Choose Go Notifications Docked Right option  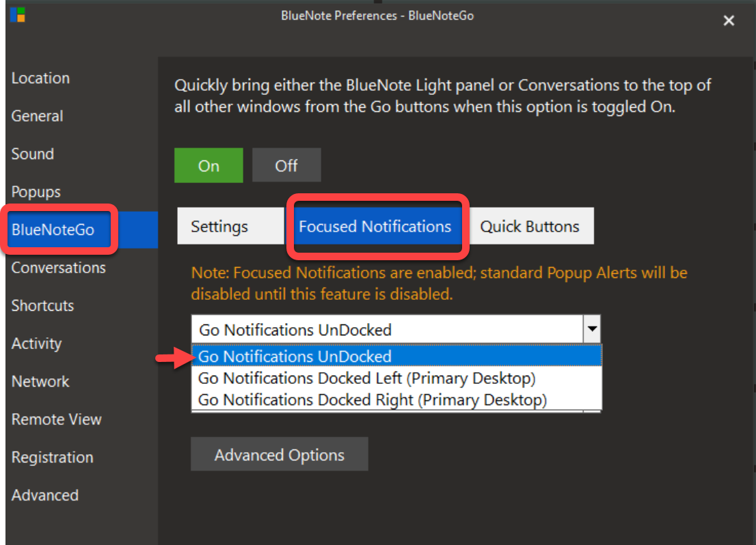click(x=397, y=400)
